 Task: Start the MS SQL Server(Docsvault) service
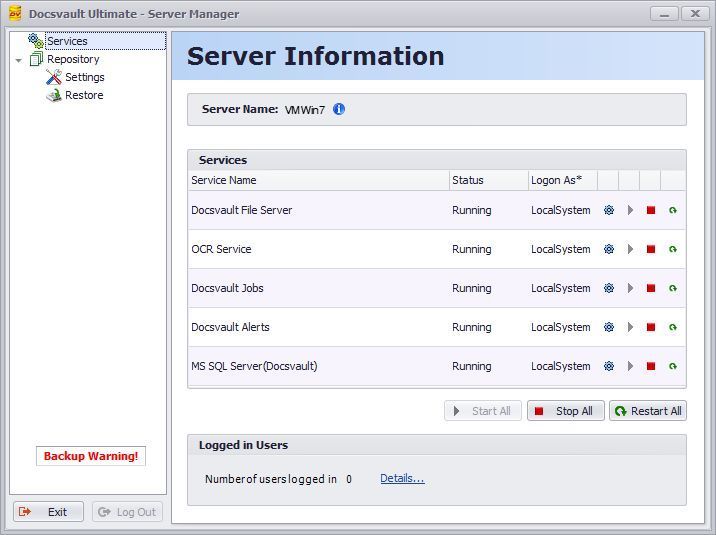click(x=630, y=366)
